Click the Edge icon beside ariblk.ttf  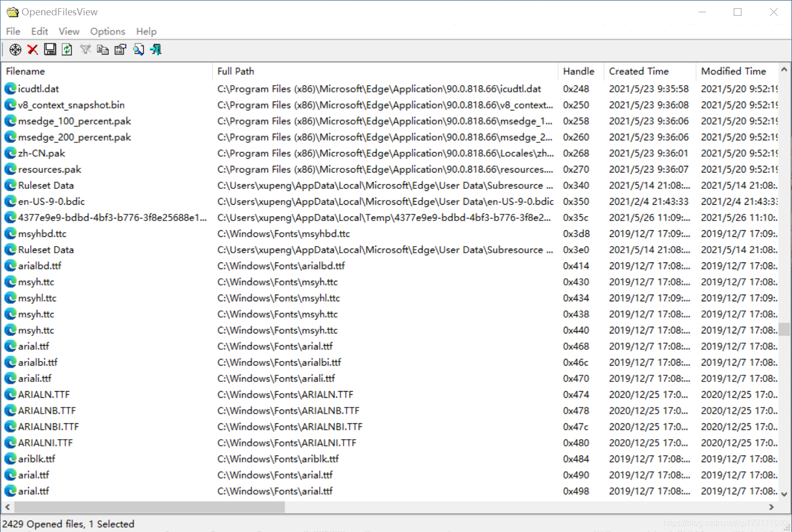point(10,458)
